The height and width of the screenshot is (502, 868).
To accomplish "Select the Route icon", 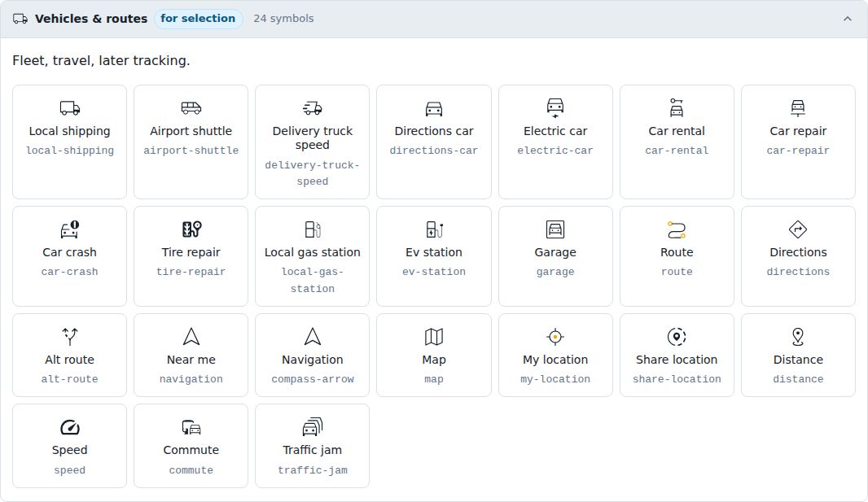I will (x=677, y=229).
